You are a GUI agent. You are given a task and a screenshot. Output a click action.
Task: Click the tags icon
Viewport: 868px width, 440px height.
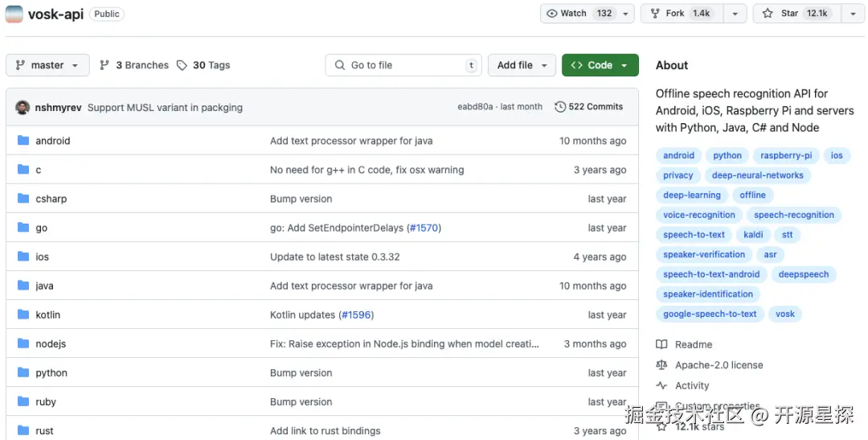tap(182, 65)
